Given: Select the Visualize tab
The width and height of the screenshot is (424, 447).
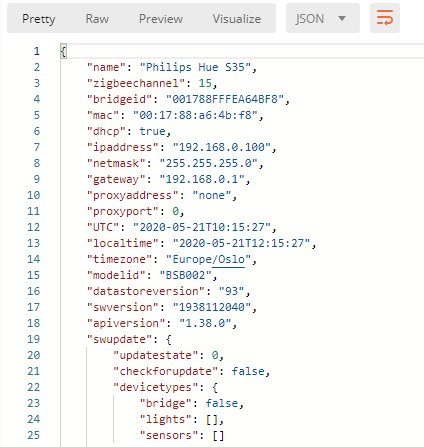Looking at the screenshot, I should click(x=237, y=19).
